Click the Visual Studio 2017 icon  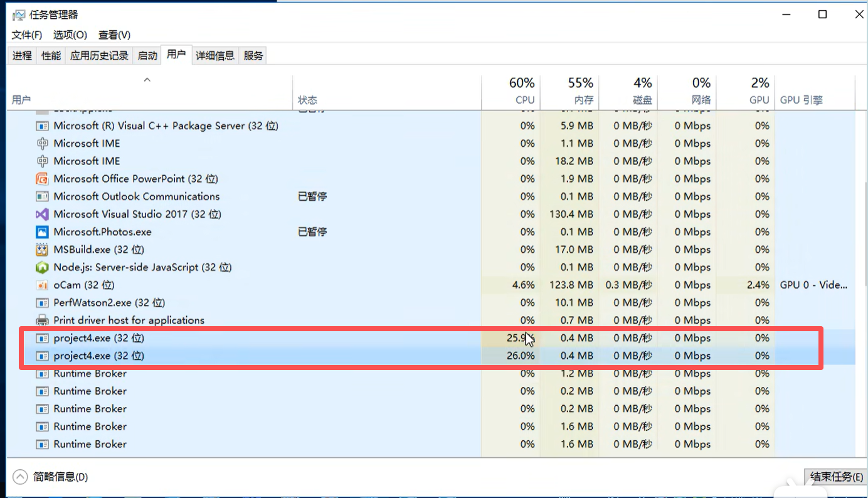[42, 215]
